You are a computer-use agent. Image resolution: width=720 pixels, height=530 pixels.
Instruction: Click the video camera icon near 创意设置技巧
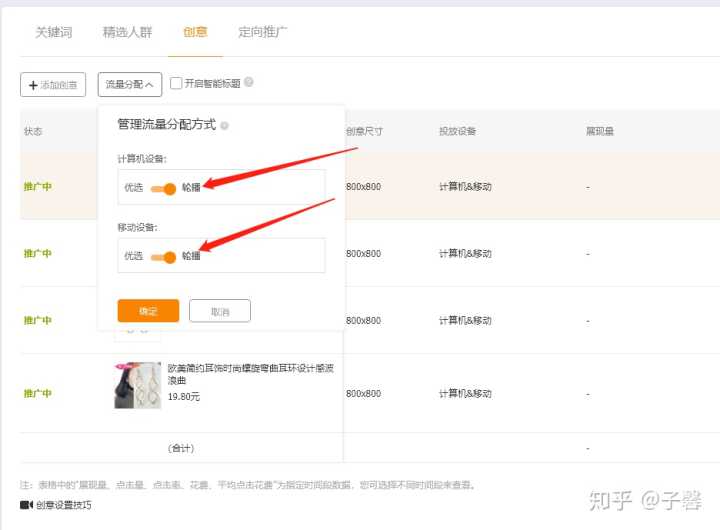[x=26, y=505]
